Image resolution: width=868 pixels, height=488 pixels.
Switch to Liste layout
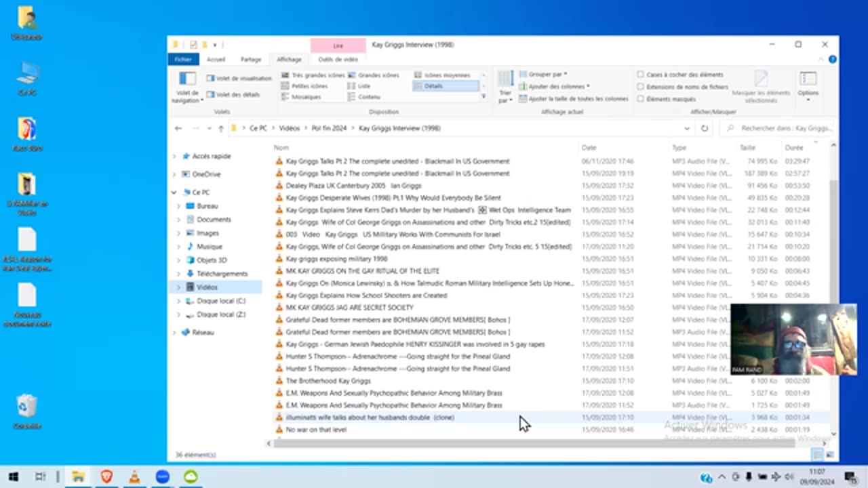coord(359,86)
